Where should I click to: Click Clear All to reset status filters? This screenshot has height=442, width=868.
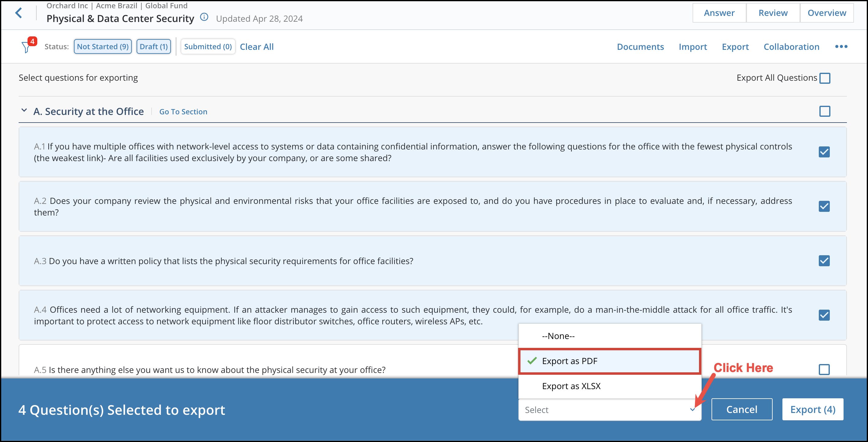pyautogui.click(x=256, y=46)
